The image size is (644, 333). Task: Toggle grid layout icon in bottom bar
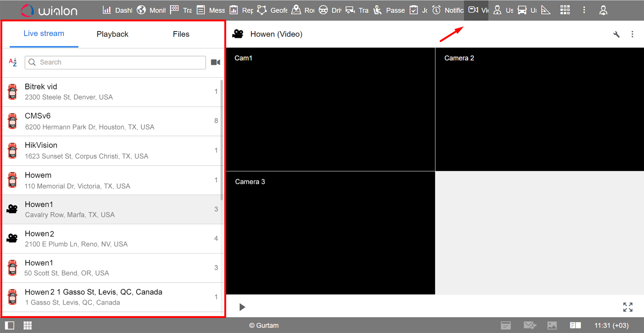pos(28,325)
